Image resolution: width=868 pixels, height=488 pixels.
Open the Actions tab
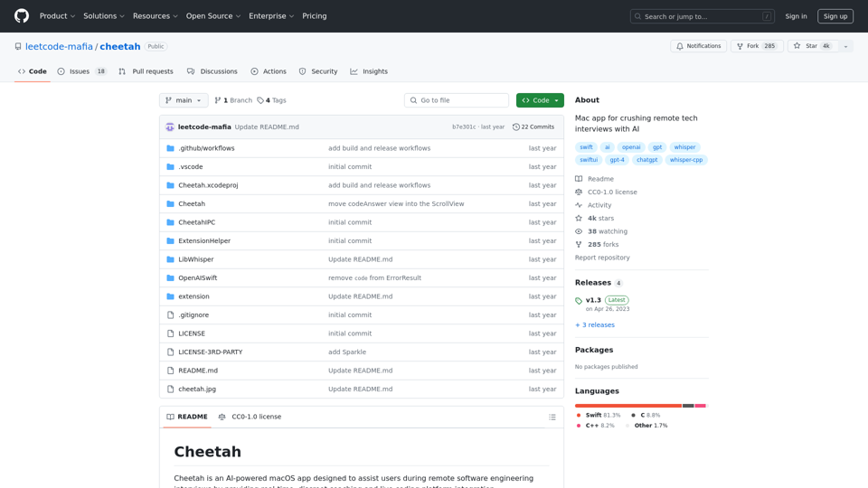click(x=269, y=71)
